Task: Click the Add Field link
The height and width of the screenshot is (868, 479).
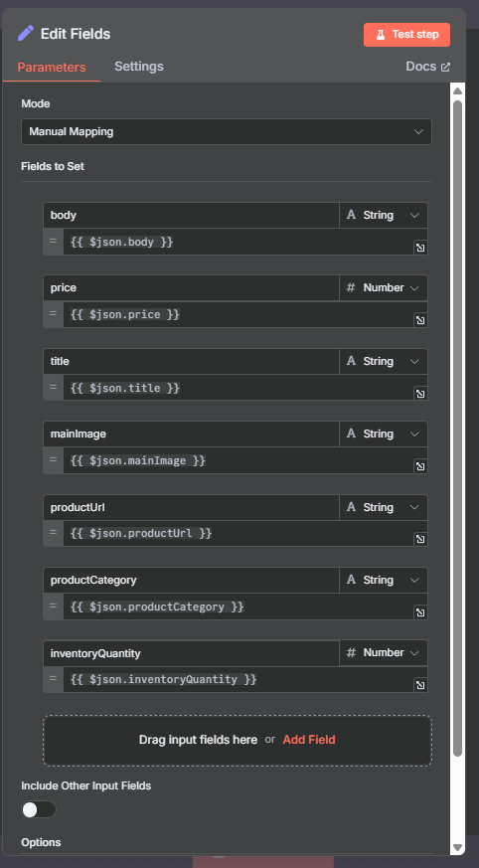Action: pos(309,740)
